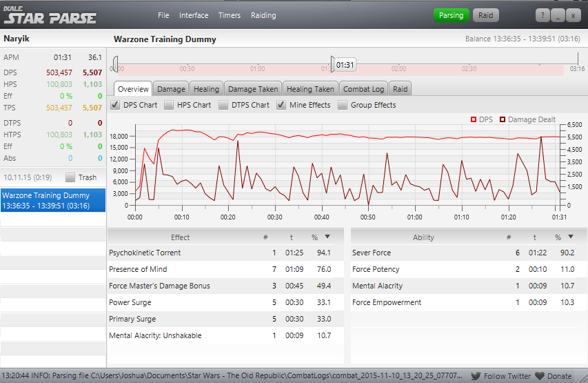Check the Group Effects checkbox
Screen dimensions: 588x383
[x=343, y=105]
